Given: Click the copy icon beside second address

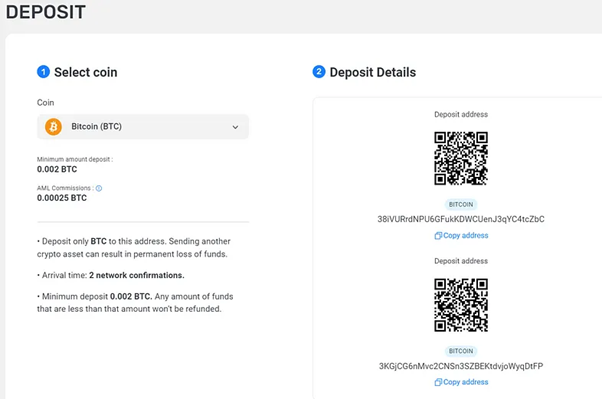Looking at the screenshot, I should [x=438, y=382].
